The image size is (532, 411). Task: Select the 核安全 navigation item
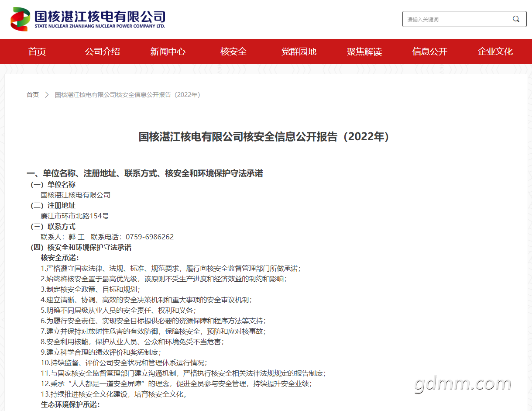tap(233, 52)
